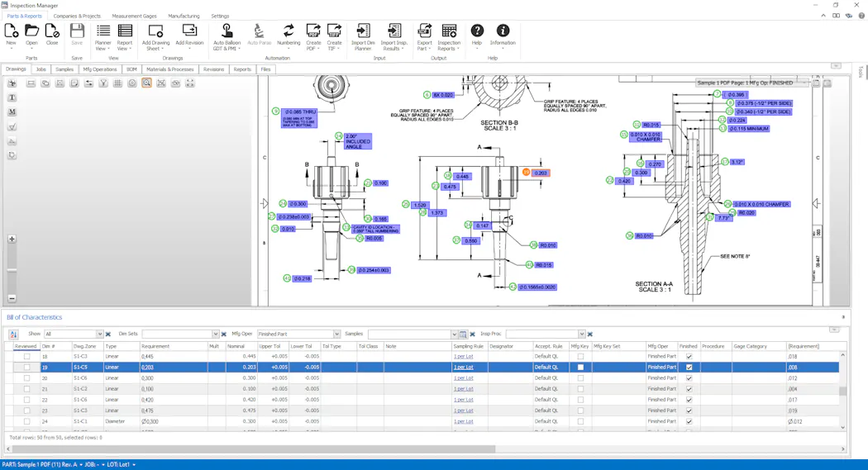This screenshot has height=470, width=868.
Task: Expand the JOB dropdown in status bar
Action: [103, 464]
